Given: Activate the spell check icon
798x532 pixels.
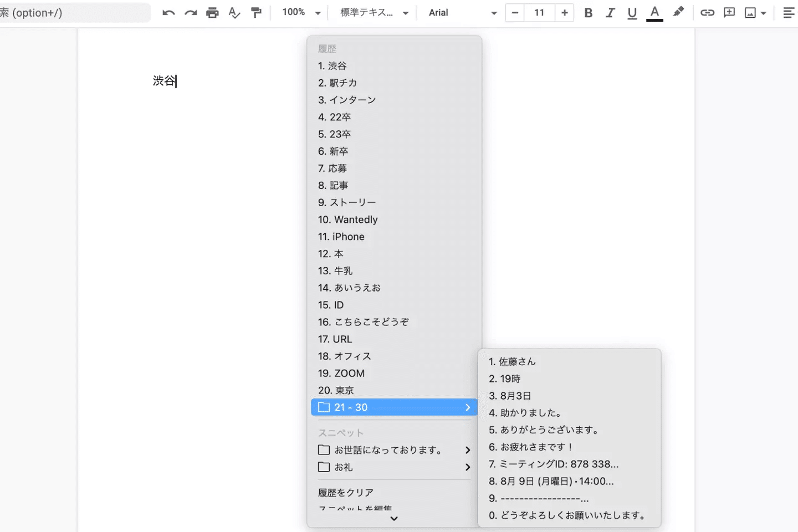Looking at the screenshot, I should click(x=234, y=13).
